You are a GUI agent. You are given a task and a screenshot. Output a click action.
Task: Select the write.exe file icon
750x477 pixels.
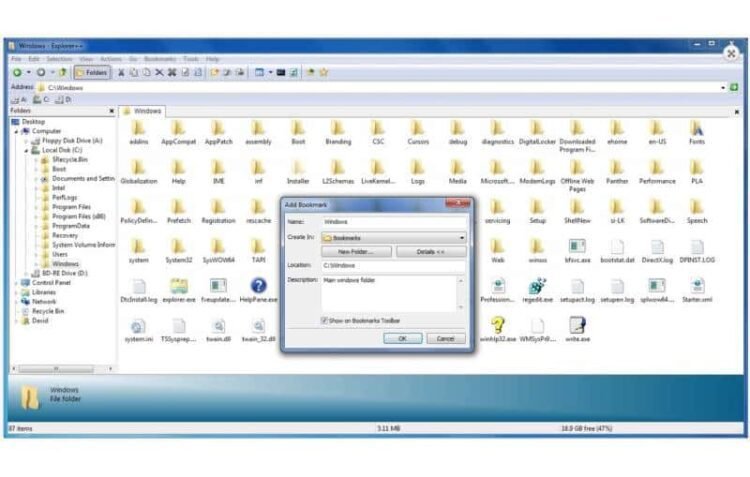tap(577, 329)
